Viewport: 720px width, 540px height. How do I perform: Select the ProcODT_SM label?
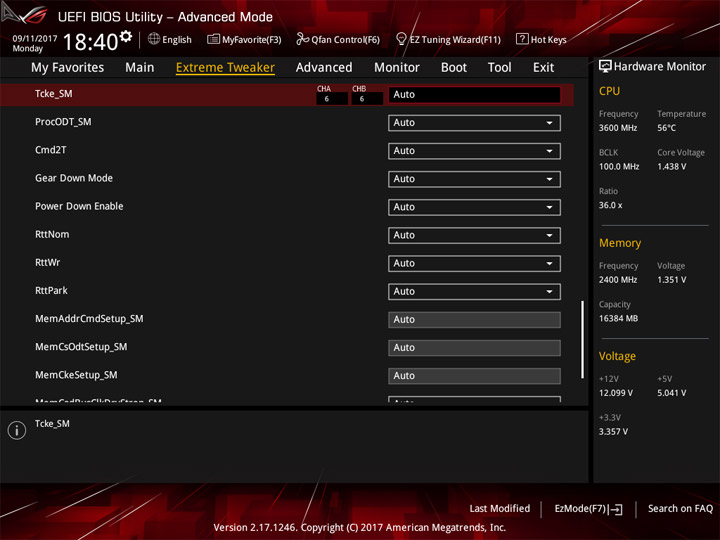(x=63, y=122)
